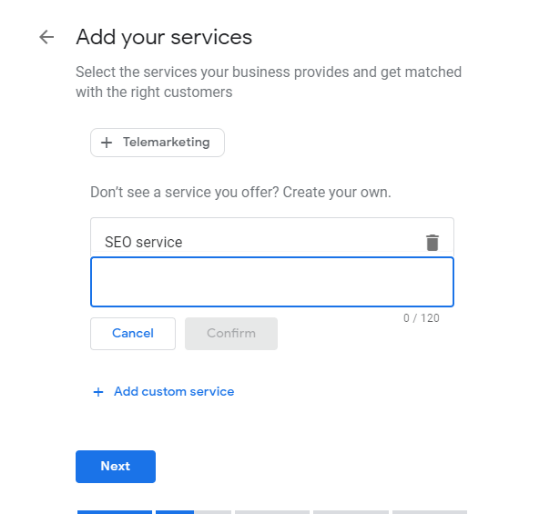Click the third grey progress segment
Screen dimensions: 549x530
point(272,512)
